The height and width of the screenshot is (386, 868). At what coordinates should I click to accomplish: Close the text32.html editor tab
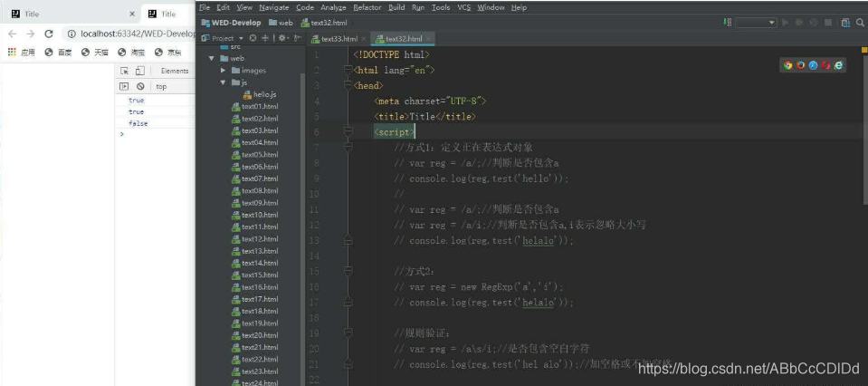(x=428, y=39)
